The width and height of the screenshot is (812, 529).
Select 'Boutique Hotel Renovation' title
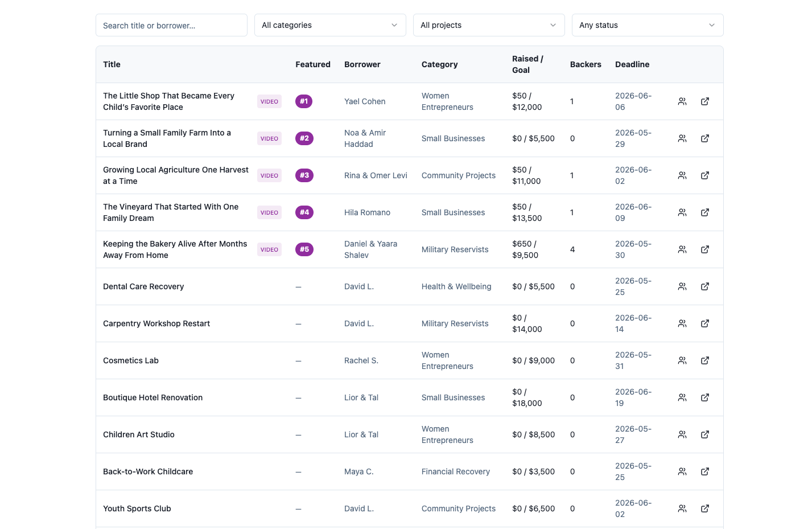coord(152,397)
